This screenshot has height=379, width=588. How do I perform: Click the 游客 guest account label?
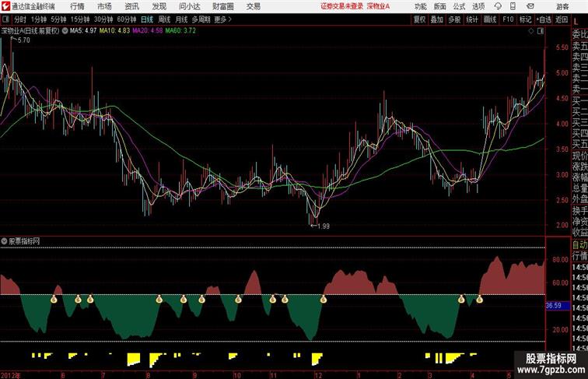tap(562, 6)
